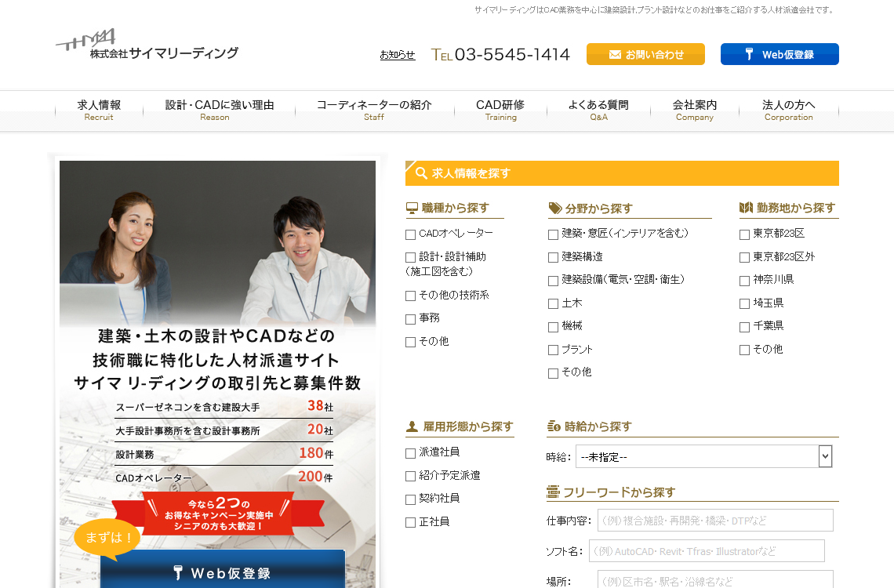Viewport: 894px width, 588px height.
Task: Check the CADオペレーター checkbox
Action: (x=409, y=234)
